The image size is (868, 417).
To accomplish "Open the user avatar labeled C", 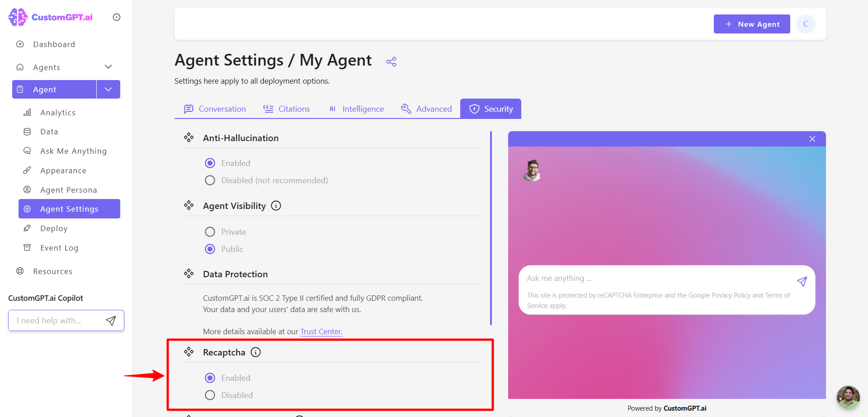I will tap(806, 24).
